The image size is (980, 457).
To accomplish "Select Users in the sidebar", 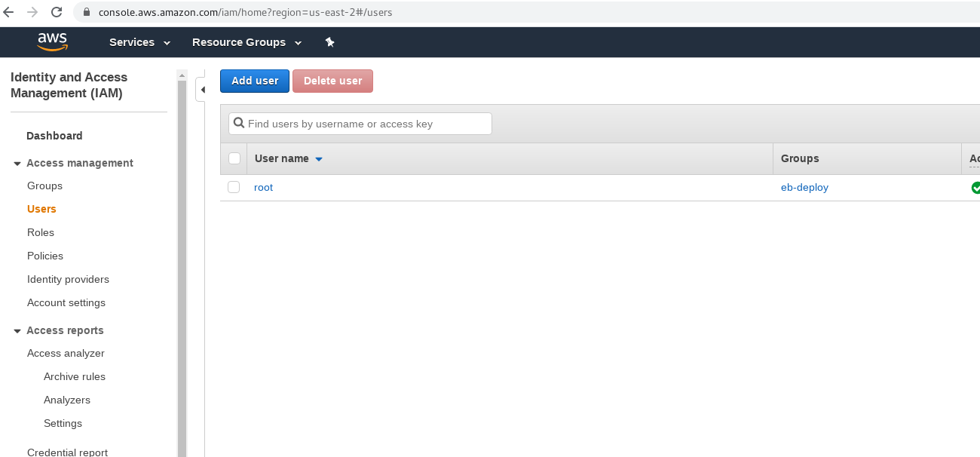I will point(41,209).
